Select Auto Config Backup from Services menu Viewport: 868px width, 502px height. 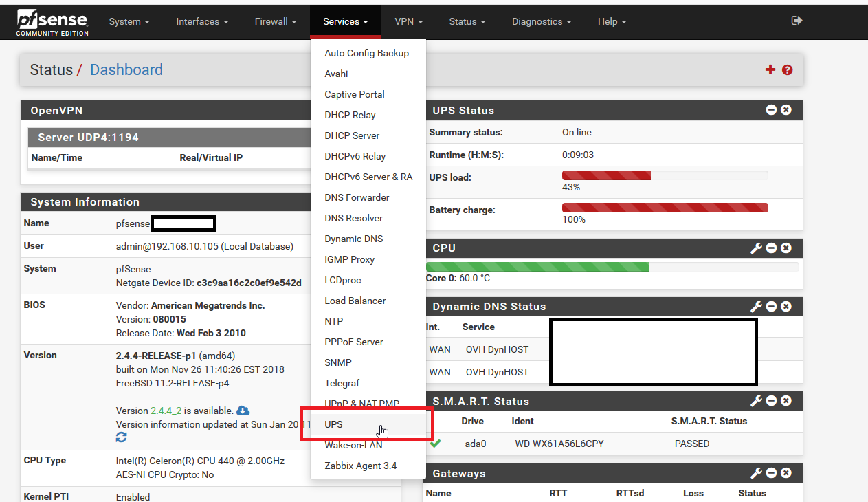pos(368,53)
